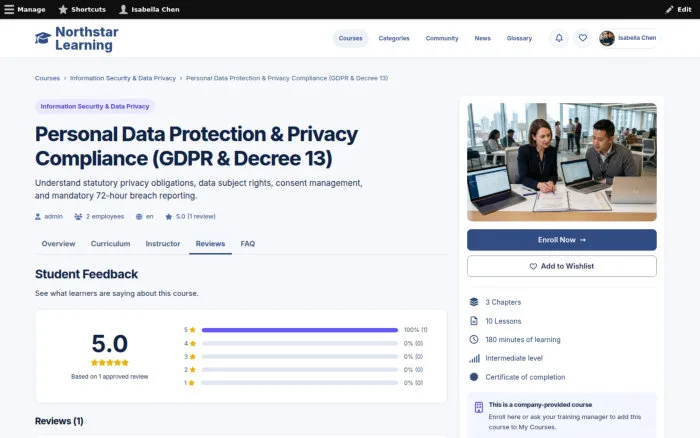Click "10 Lessons" text
The height and width of the screenshot is (438, 700).
click(x=503, y=321)
